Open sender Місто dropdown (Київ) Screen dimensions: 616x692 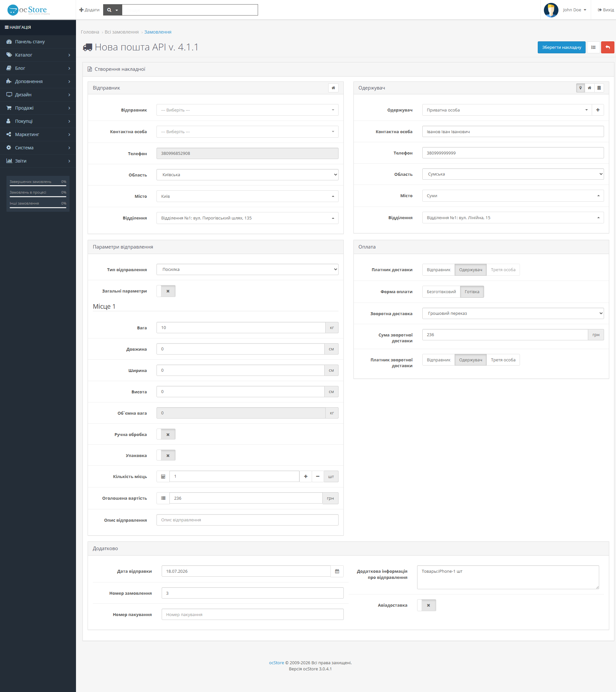(248, 197)
